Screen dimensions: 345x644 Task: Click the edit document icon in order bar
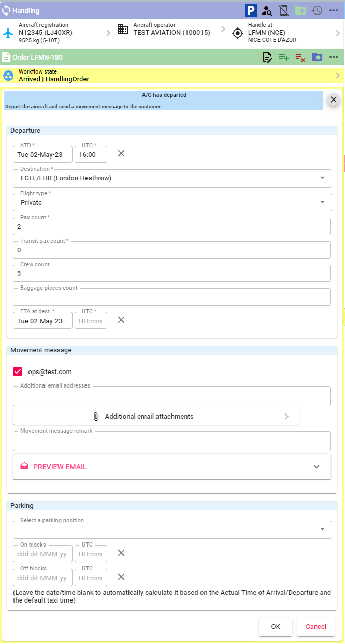pos(267,57)
